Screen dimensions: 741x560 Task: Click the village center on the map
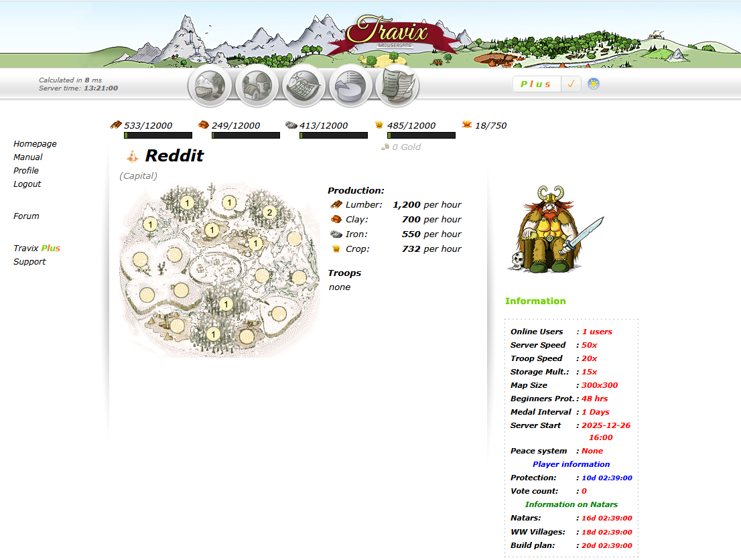click(x=220, y=269)
